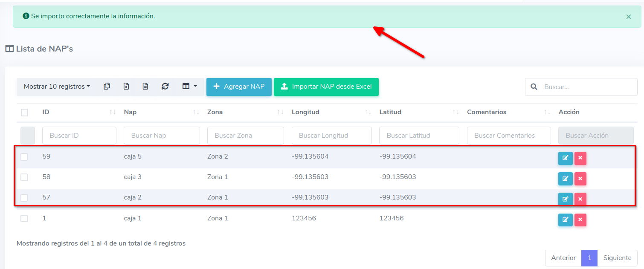Open the Mostrar 10 registros dropdown
644x269 pixels.
57,87
